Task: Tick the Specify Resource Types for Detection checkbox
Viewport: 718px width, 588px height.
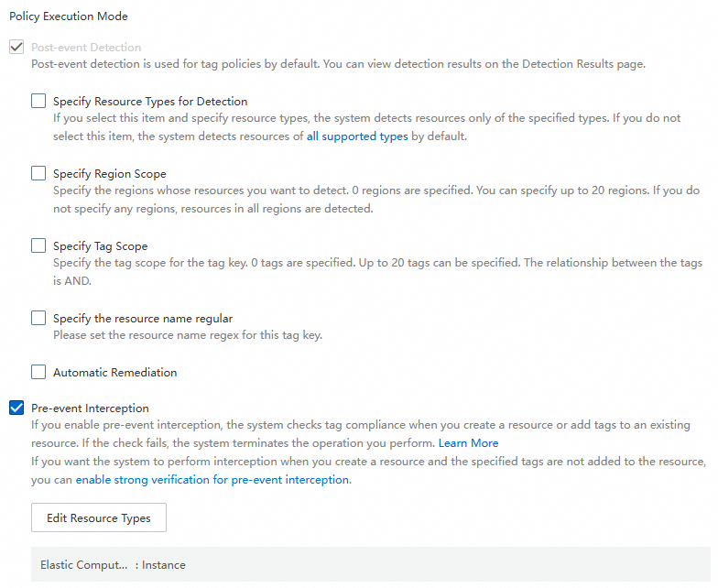Action: [x=38, y=101]
